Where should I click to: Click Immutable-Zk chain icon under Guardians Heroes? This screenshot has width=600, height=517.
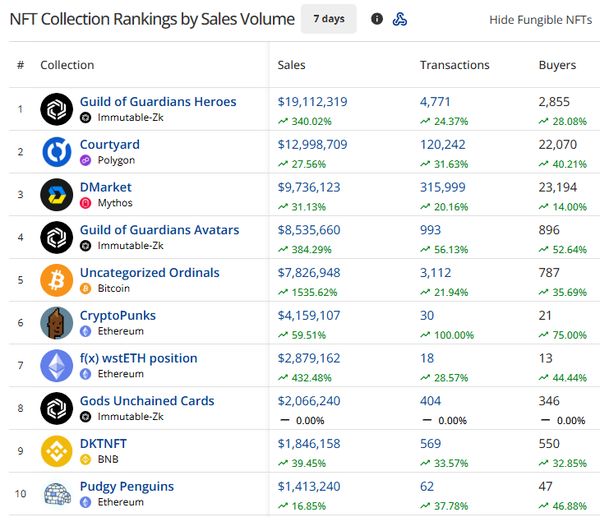point(85,117)
